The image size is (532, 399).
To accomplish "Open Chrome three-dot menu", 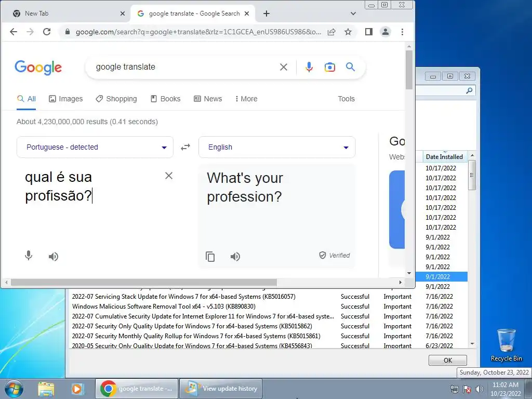I will [x=403, y=32].
